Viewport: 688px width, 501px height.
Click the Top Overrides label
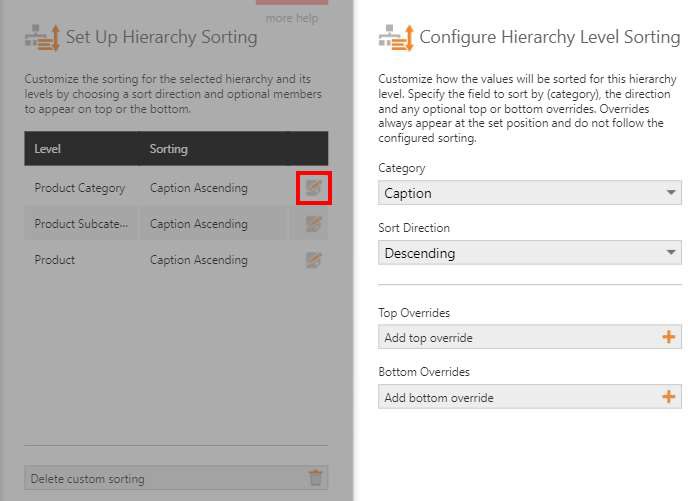pos(414,313)
